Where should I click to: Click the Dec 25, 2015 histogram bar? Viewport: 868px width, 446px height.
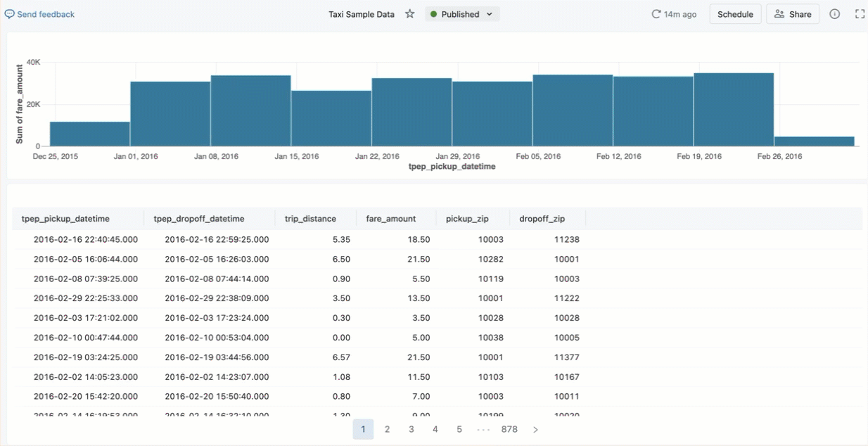90,134
